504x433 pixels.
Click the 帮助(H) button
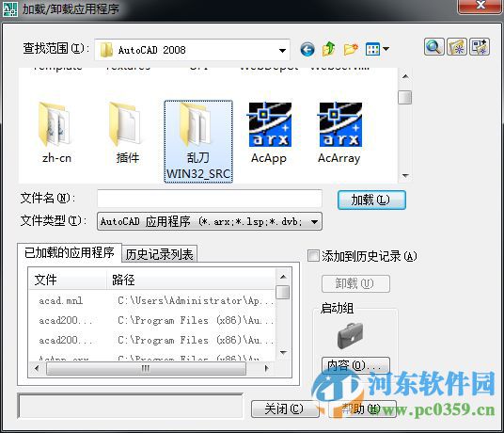point(362,409)
